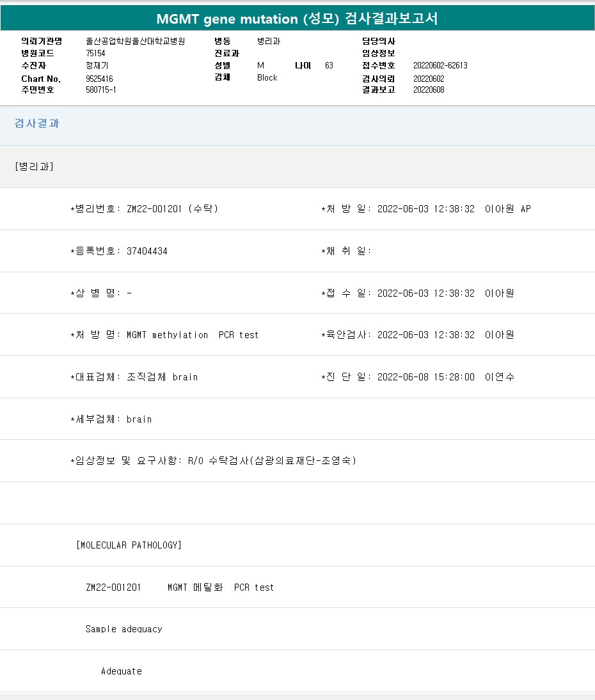This screenshot has width=595, height=700.
Task: Click age value '63'
Action: [329, 66]
